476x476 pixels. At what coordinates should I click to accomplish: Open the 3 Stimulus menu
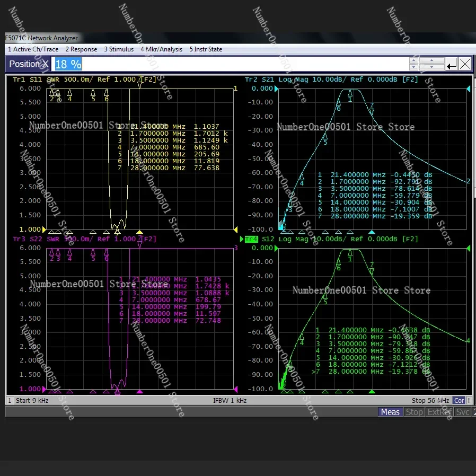[x=119, y=49]
